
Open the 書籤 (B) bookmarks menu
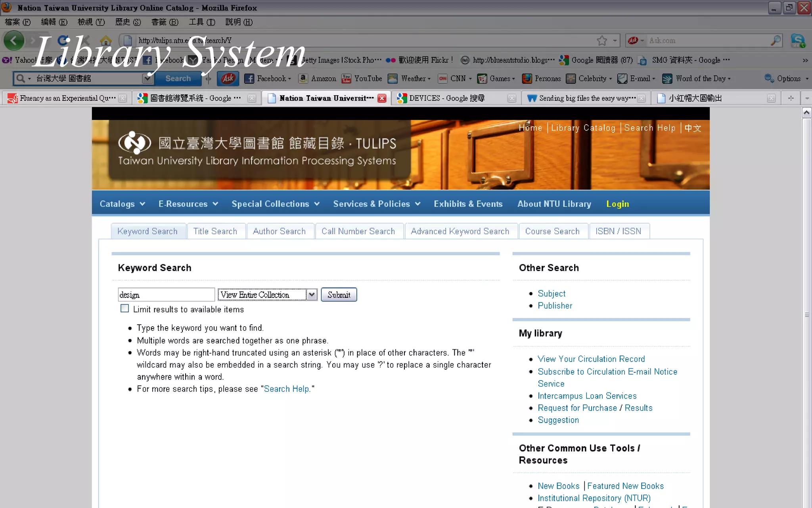coord(165,22)
